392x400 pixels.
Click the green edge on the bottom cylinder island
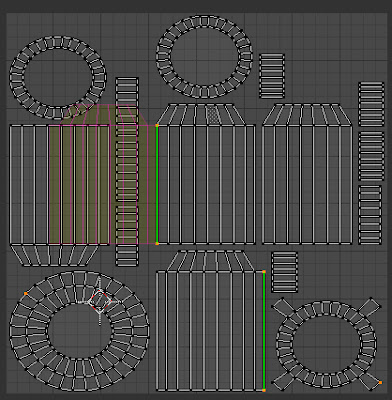(x=264, y=331)
